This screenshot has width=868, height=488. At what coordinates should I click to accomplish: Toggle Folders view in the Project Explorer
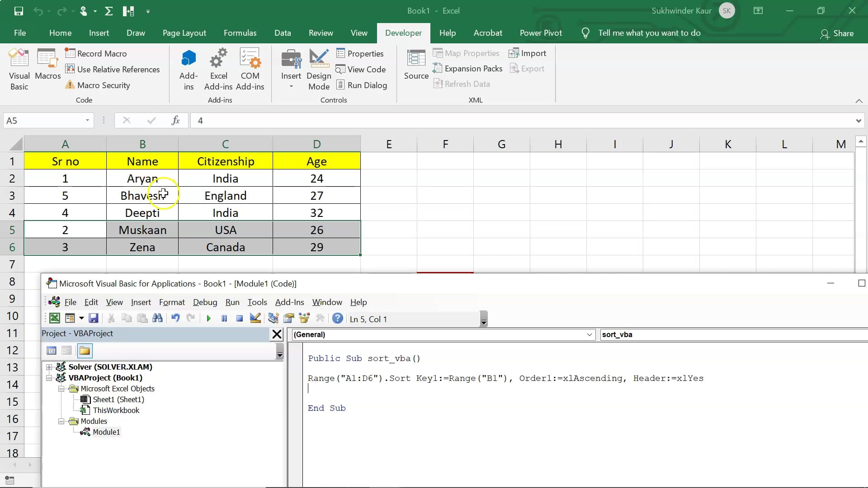pos(85,350)
